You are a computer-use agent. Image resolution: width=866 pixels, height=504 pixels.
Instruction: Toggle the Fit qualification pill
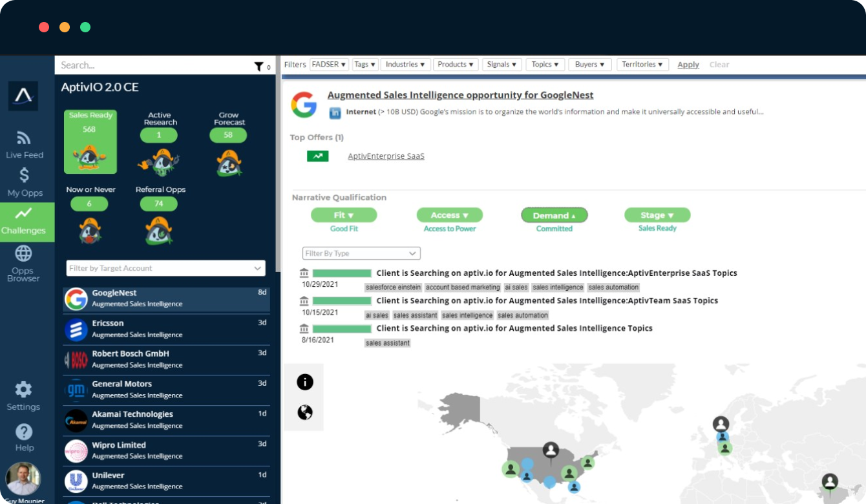point(343,215)
